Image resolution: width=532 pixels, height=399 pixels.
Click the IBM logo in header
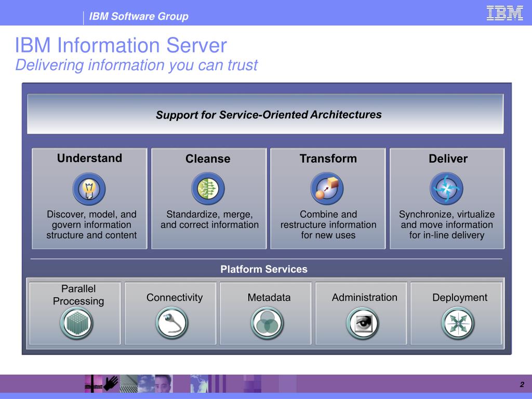(x=504, y=13)
